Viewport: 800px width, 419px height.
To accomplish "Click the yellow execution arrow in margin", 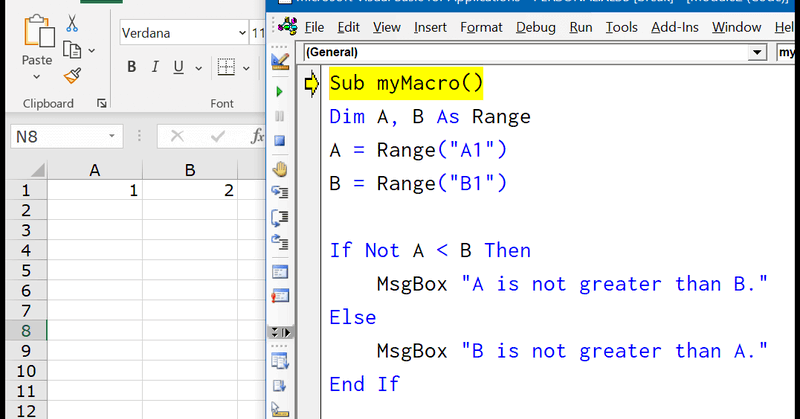I will tap(311, 83).
